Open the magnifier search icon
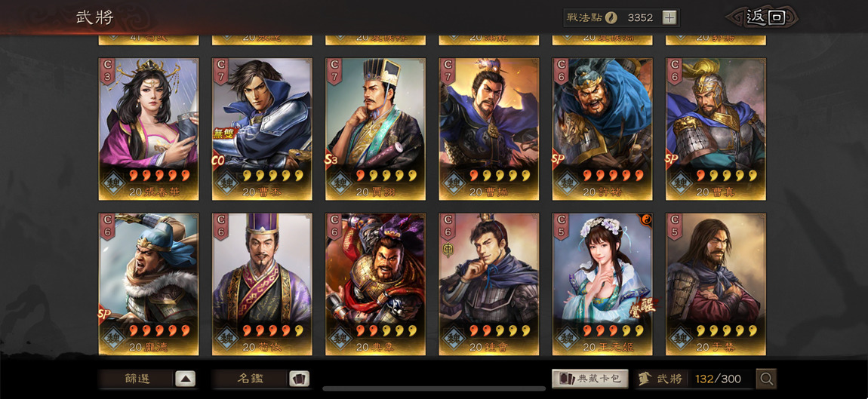 766,379
